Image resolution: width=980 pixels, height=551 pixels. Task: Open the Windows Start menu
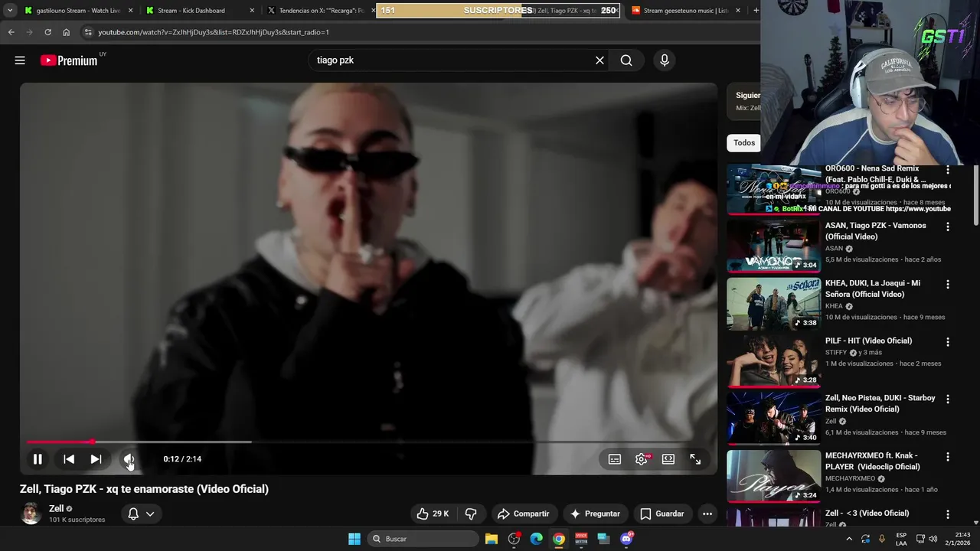click(x=354, y=539)
